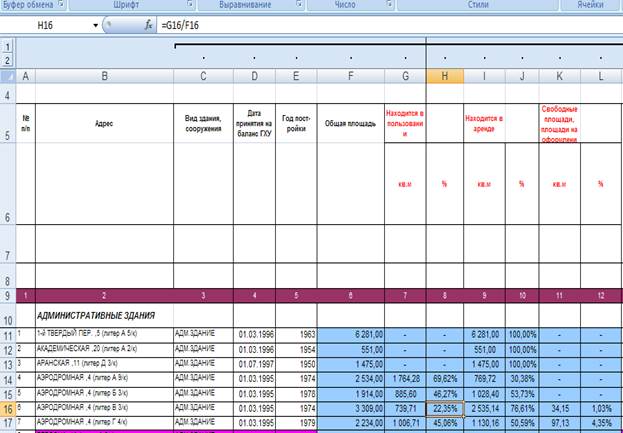623x433 pixels.
Task: Expand the Name Box dropdown arrow
Action: click(96, 24)
